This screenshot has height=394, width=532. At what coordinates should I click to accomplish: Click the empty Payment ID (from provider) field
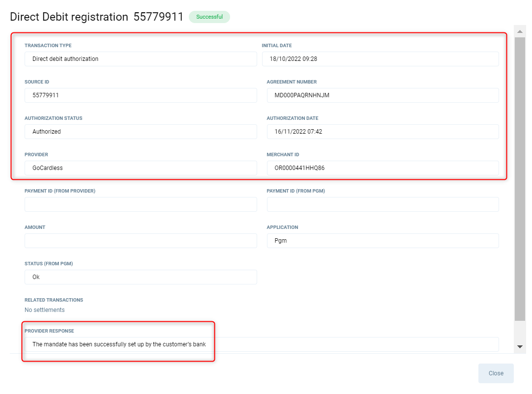(141, 204)
